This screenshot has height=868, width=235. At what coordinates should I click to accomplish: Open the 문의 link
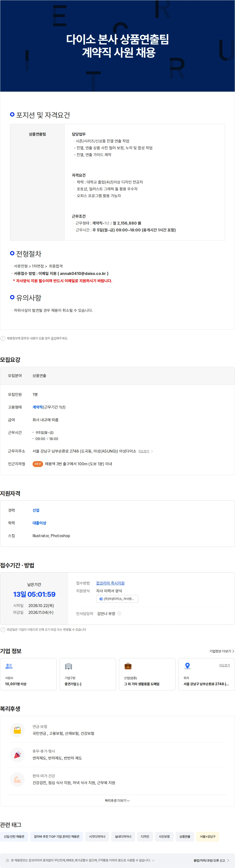[53, 338]
